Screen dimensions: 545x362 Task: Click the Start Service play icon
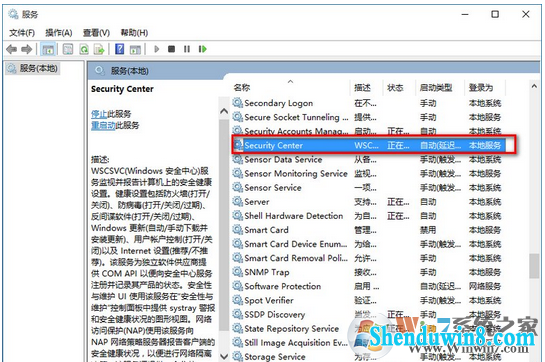click(156, 49)
